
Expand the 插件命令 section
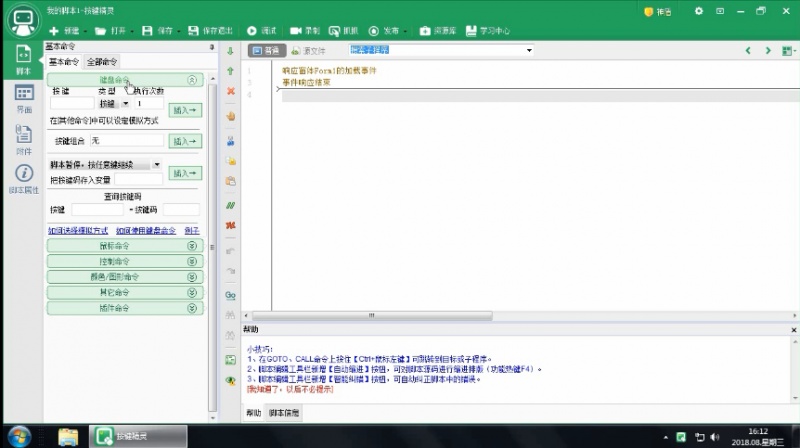[x=192, y=308]
